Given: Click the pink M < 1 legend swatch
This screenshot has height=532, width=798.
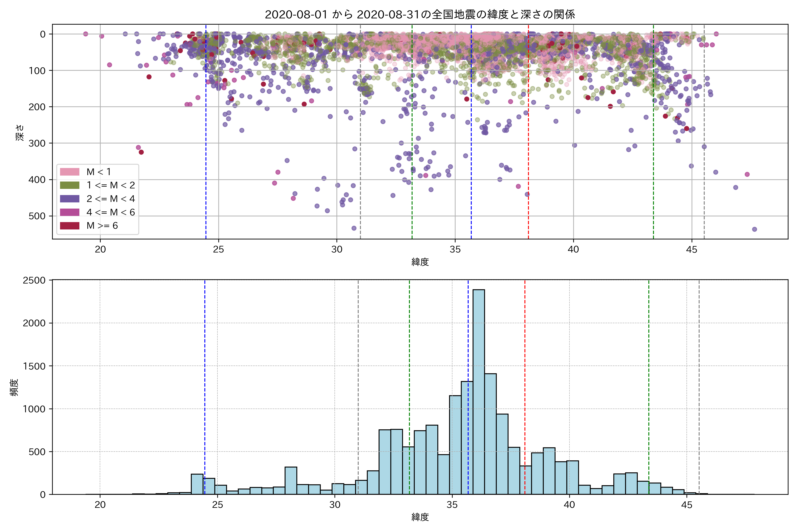Looking at the screenshot, I should [70, 172].
